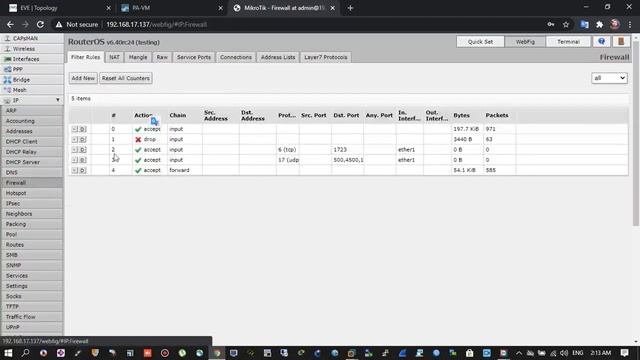Image resolution: width=640 pixels, height=360 pixels.
Task: Open the Address Lists tab
Action: 278,57
